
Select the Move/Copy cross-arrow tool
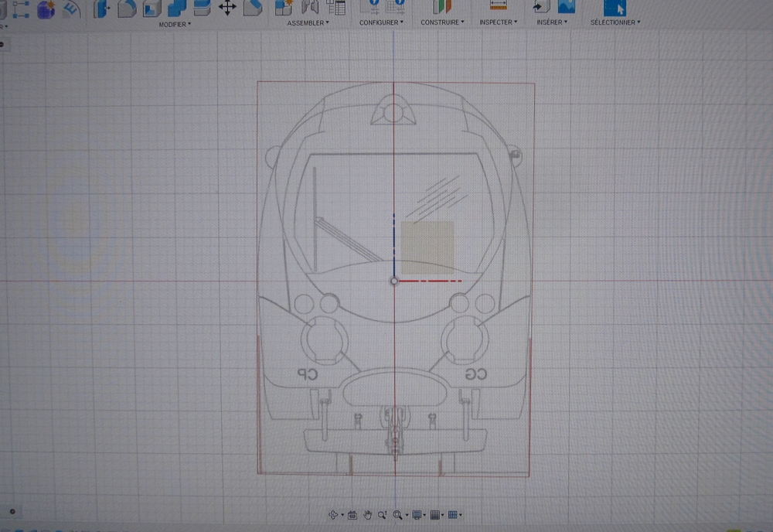click(227, 8)
